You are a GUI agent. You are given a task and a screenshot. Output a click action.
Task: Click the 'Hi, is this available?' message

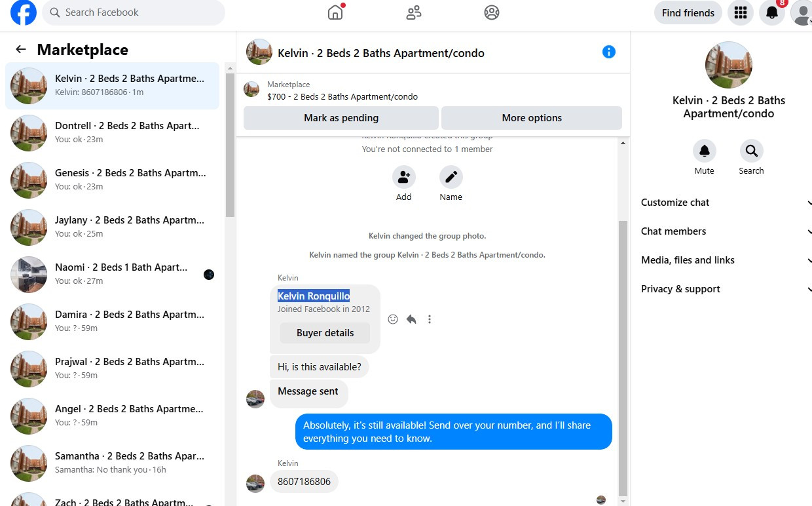point(320,367)
